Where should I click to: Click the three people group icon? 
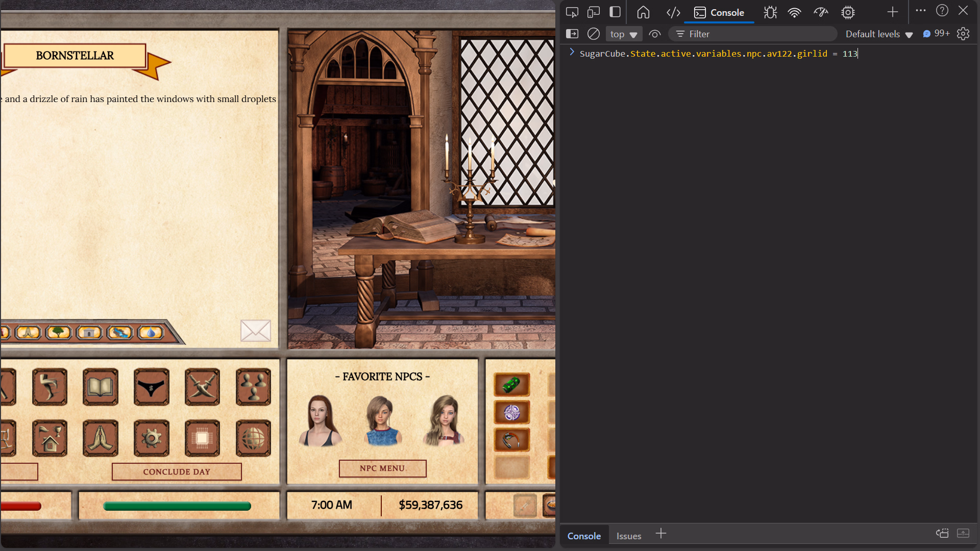coord(253,387)
